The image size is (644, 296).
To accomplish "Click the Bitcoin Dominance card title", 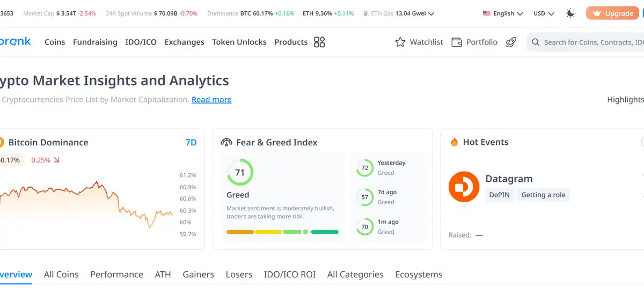I will coord(48,142).
